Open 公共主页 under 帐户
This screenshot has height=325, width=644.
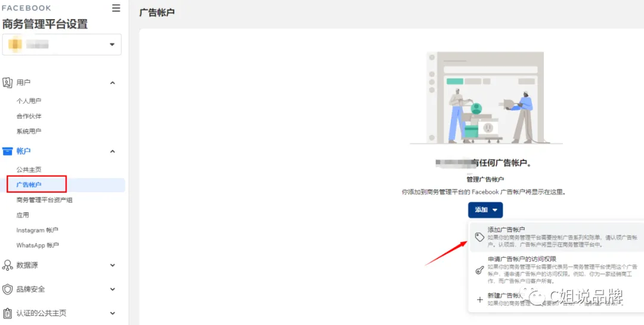coord(29,170)
